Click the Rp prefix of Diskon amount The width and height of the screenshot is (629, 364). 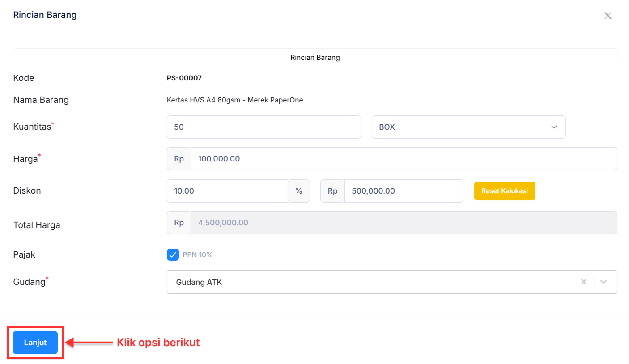pyautogui.click(x=332, y=191)
